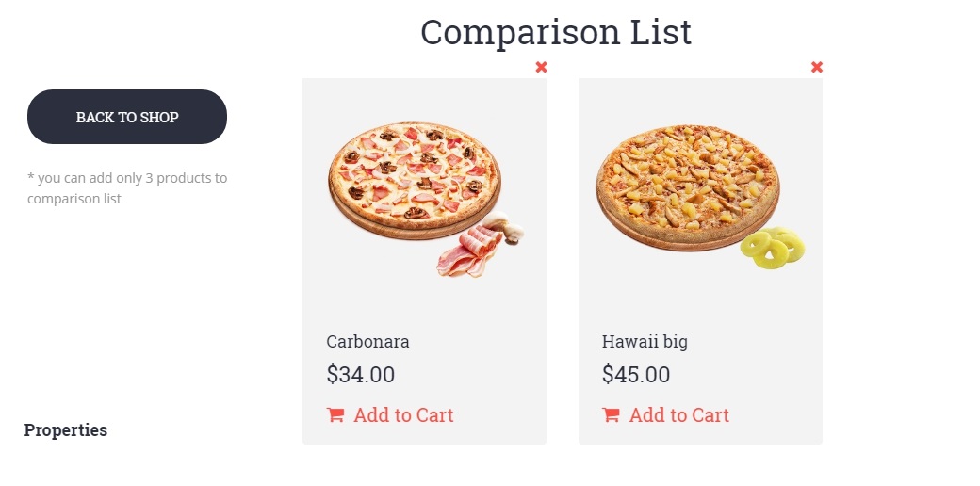980x486 pixels.
Task: Select the $34.00 price
Action: click(360, 375)
